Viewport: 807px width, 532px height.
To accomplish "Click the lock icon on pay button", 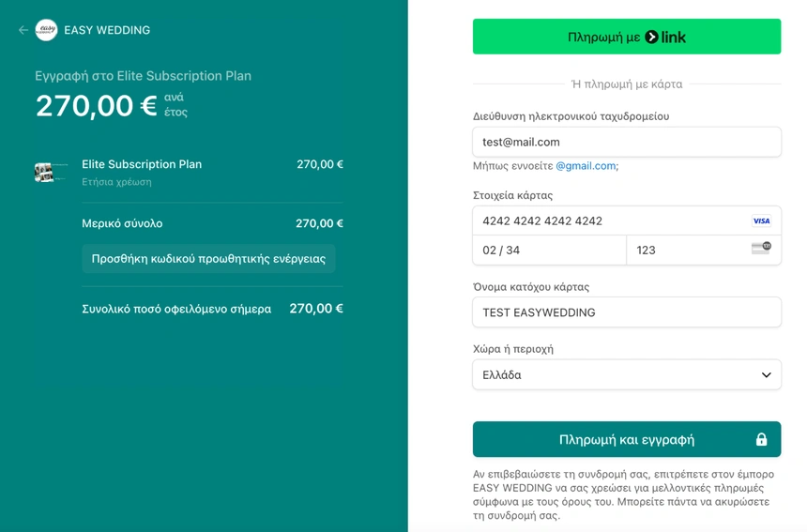I will pyautogui.click(x=761, y=439).
